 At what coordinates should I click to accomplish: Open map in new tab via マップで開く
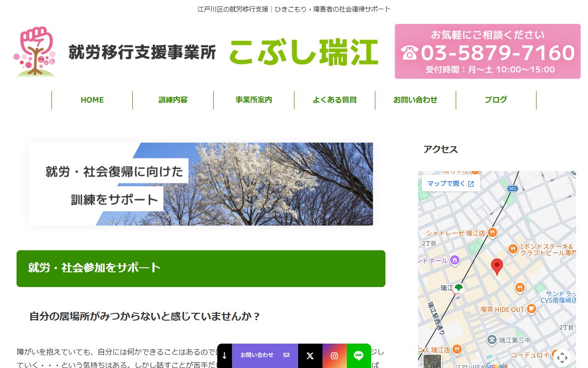click(x=451, y=184)
